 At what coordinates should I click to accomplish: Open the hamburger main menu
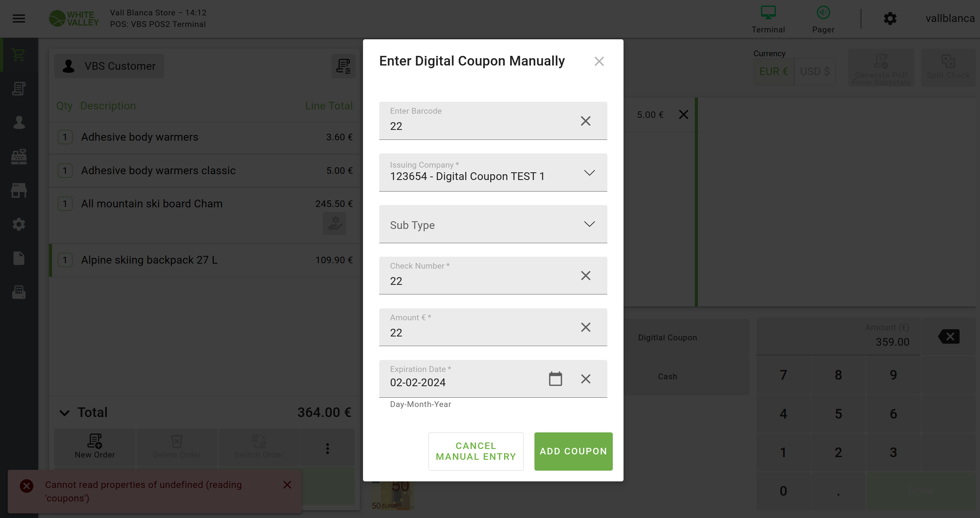tap(19, 18)
